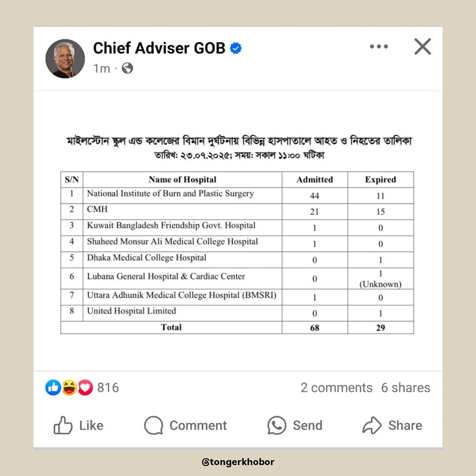Viewport: 476px width, 476px height.
Task: Click the WhatsApp-style Send icon
Action: [275, 425]
